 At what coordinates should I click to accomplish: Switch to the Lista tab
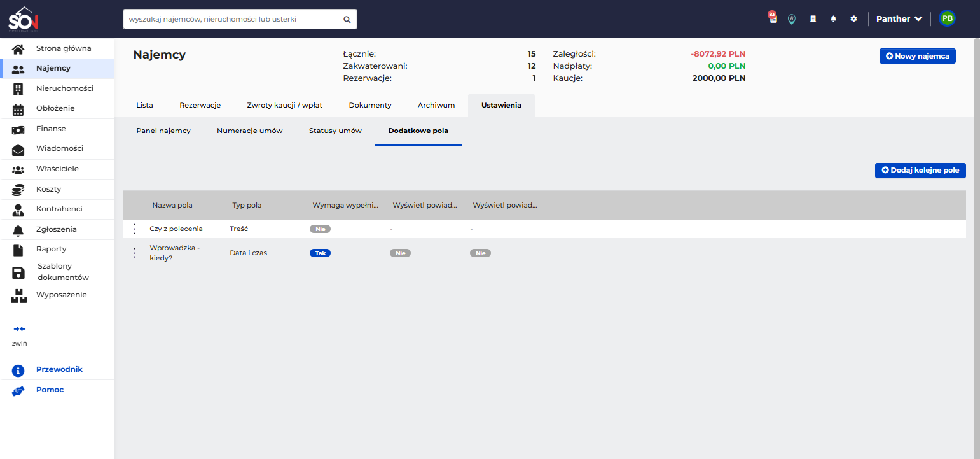pyautogui.click(x=145, y=105)
